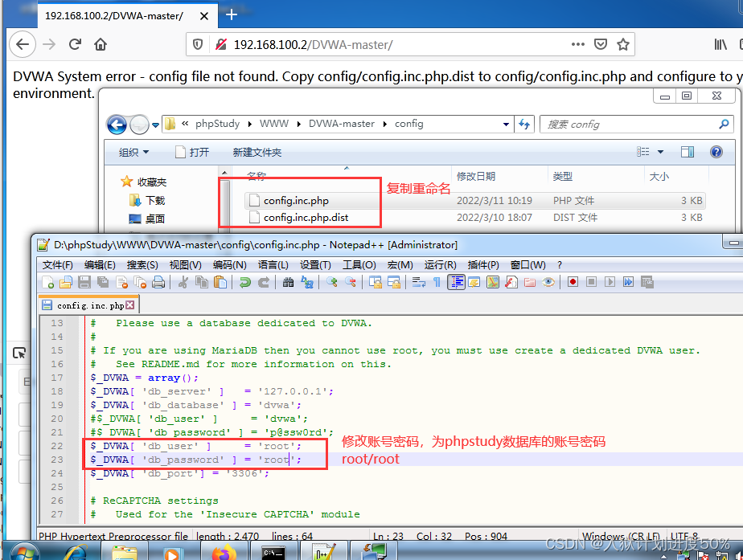This screenshot has height=560, width=743.
Task: Open 编码(N) menu in Notepad++
Action: 229,265
